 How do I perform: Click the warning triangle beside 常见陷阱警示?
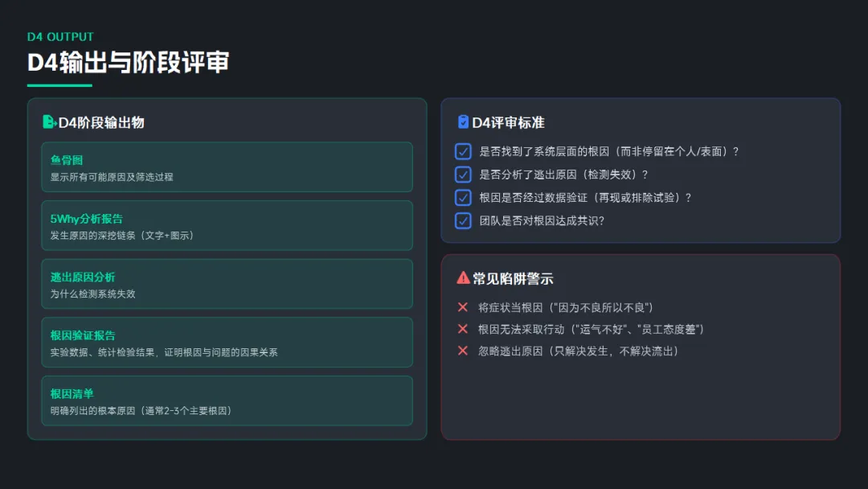(x=463, y=278)
